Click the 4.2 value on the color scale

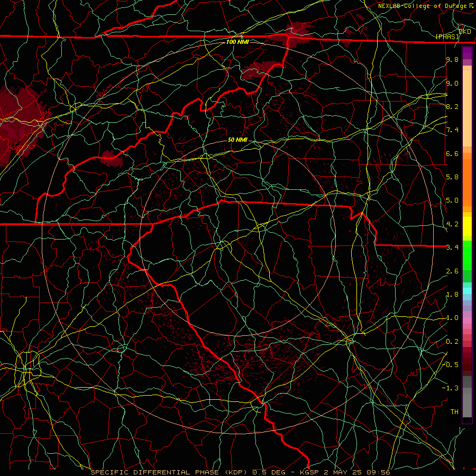[452, 224]
